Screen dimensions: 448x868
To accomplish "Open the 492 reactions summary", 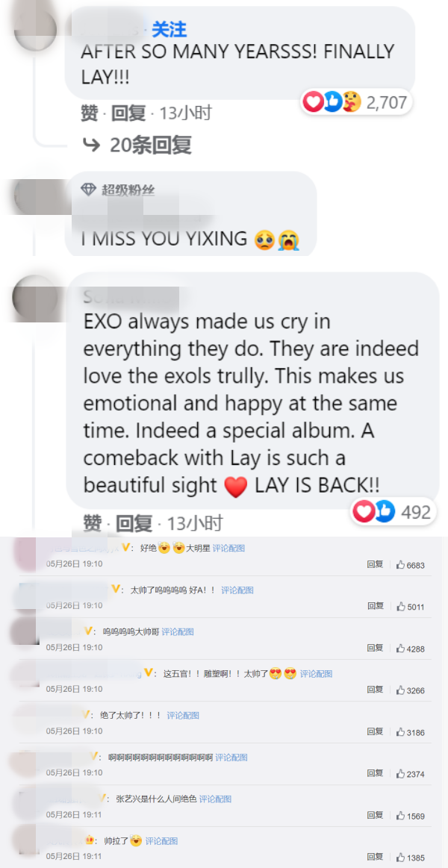I will point(393,511).
